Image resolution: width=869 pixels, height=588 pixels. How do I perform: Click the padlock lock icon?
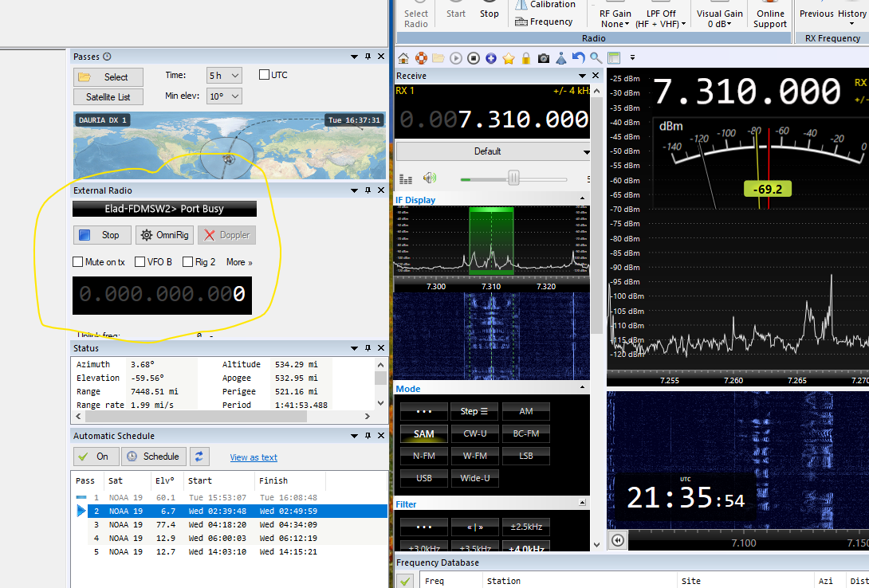(526, 58)
